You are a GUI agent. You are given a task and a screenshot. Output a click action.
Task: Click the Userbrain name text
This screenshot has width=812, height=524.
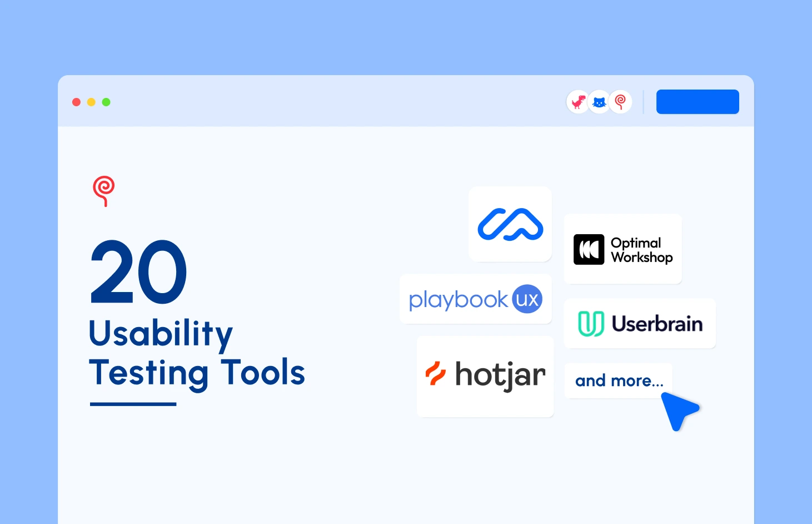[x=657, y=324]
